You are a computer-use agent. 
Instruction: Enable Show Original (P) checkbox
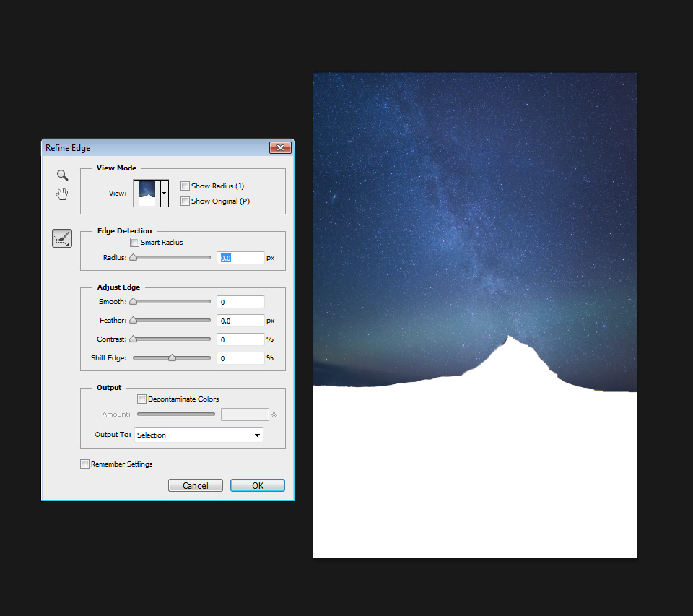pos(186,201)
